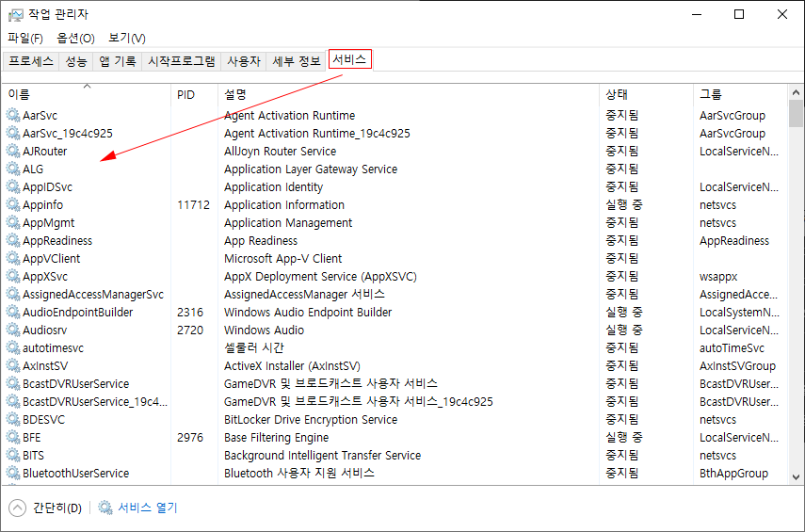This screenshot has height=532, width=805.
Task: Click the gear icon beside BcastDVRUserService
Action: point(13,383)
